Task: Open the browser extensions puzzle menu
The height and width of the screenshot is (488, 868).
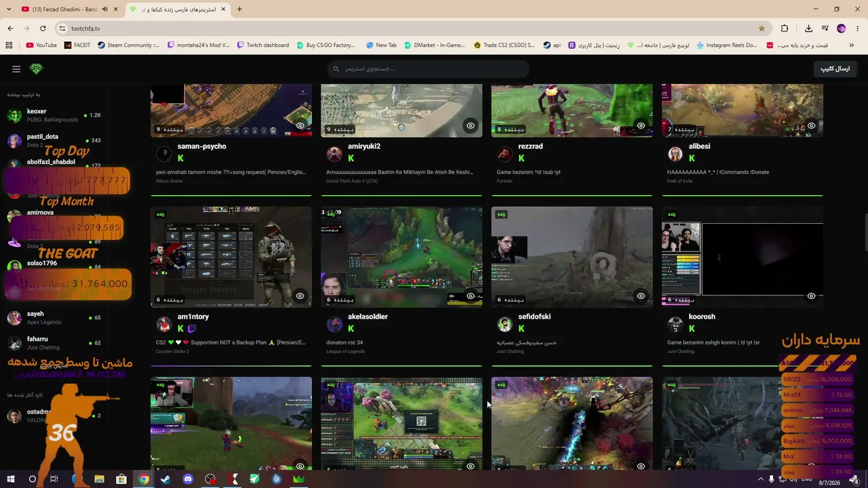Action: 785,28
